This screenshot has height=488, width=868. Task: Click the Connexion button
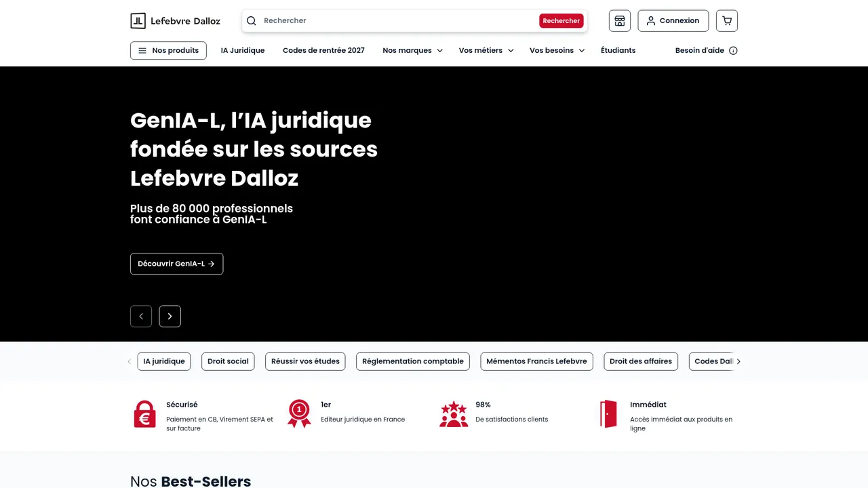(673, 21)
